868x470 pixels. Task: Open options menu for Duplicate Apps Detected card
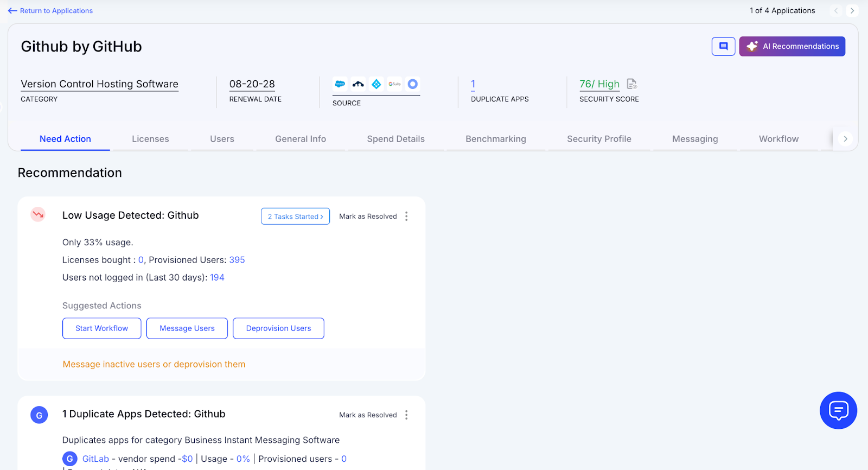pos(406,415)
